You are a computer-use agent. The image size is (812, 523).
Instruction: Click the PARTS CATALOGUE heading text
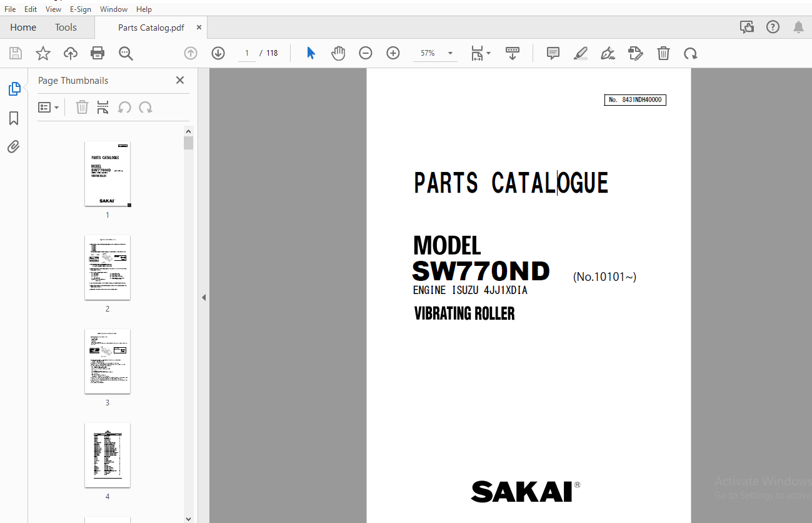(511, 183)
